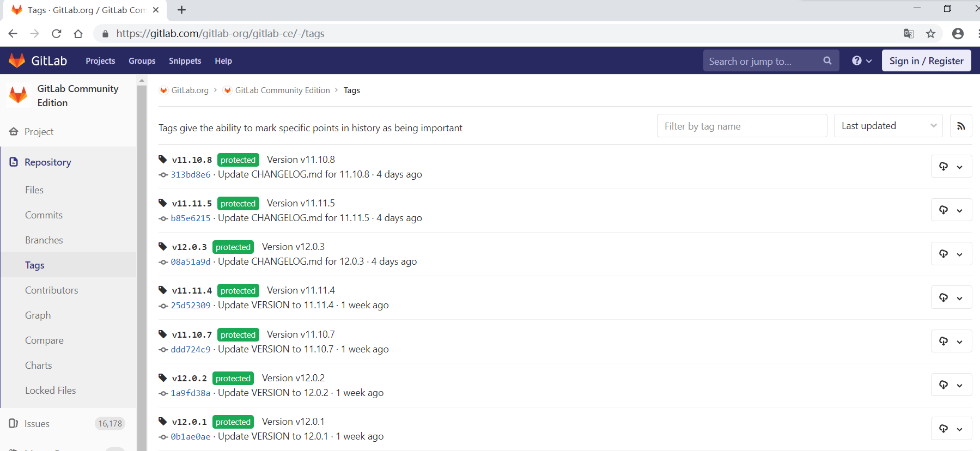This screenshot has height=451, width=980.
Task: Click the protected badge next to v12.0.2
Action: [233, 378]
